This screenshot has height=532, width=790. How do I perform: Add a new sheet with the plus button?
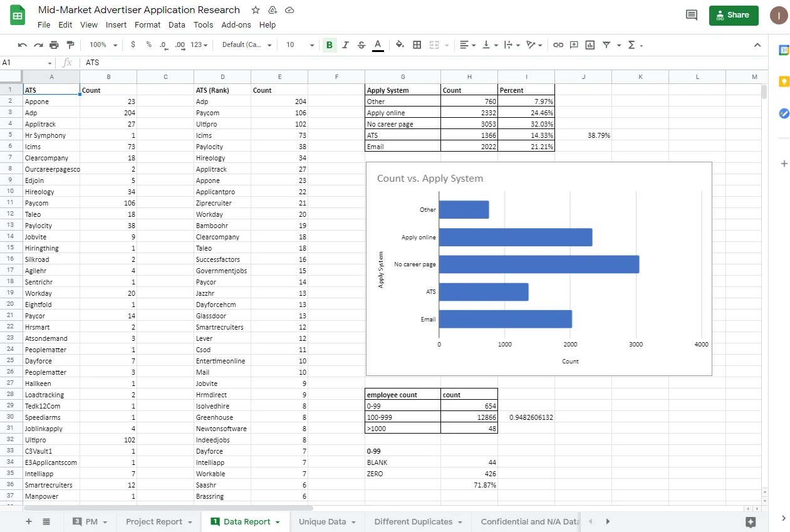click(29, 521)
